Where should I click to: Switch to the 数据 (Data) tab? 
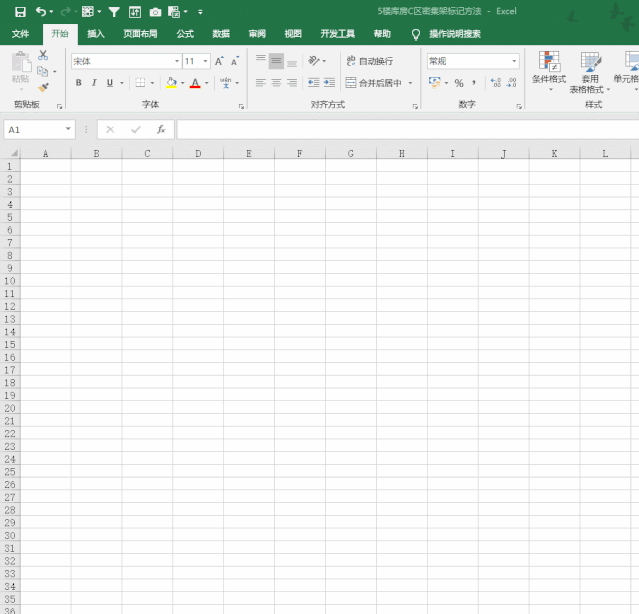[221, 34]
